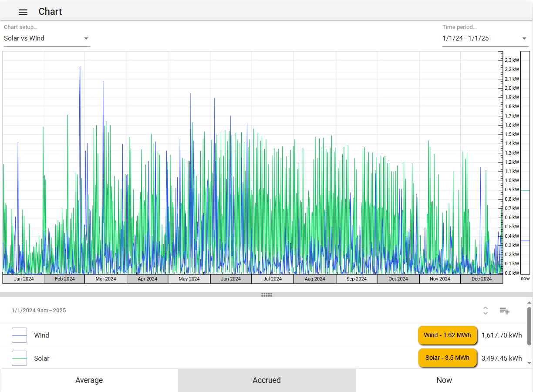The image size is (533, 392).
Task: Select the Jun 2024 month on the timeline
Action: 231,279
